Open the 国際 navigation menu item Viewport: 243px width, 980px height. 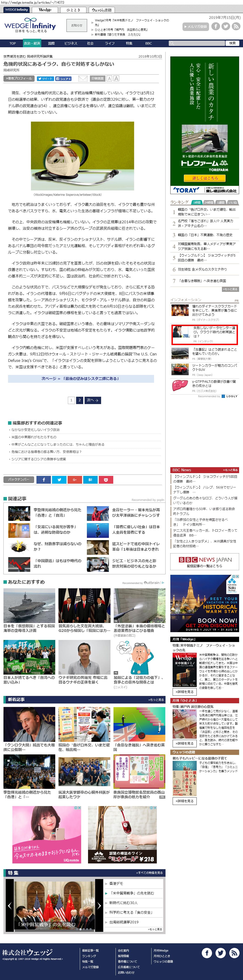pyautogui.click(x=51, y=43)
